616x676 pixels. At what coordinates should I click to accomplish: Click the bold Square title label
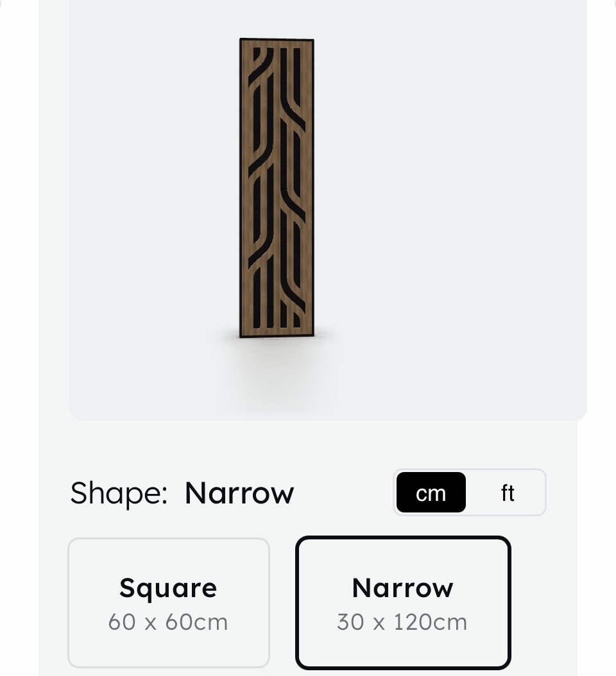(168, 588)
